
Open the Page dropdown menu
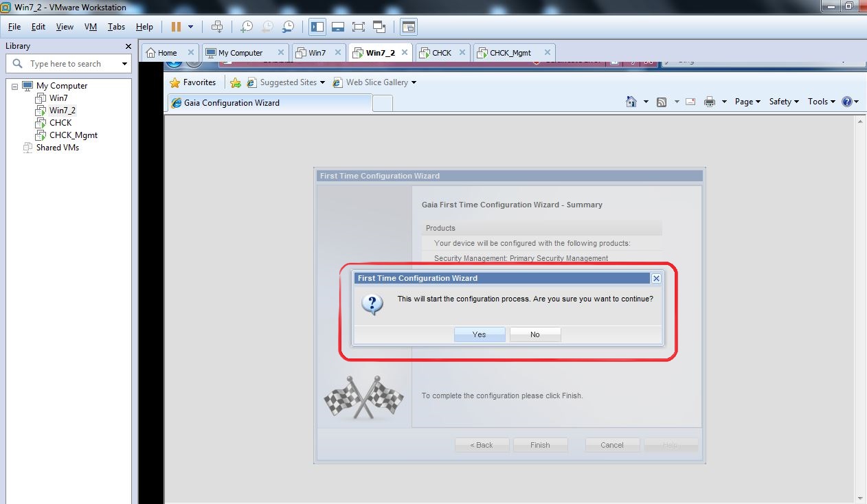[747, 102]
